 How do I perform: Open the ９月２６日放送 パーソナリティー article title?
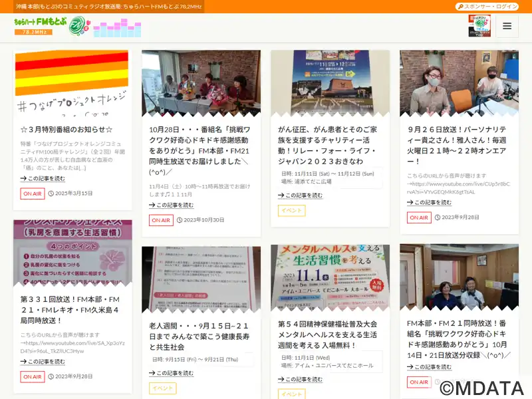457,145
